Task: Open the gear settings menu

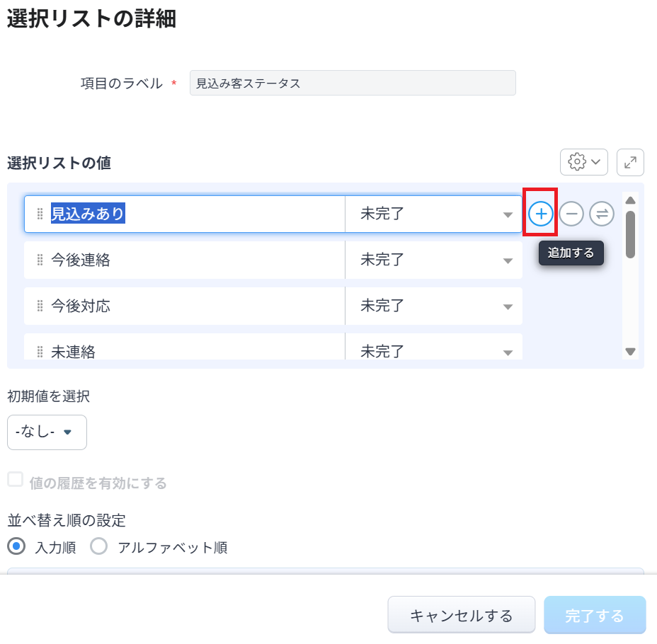Action: pyautogui.click(x=583, y=162)
